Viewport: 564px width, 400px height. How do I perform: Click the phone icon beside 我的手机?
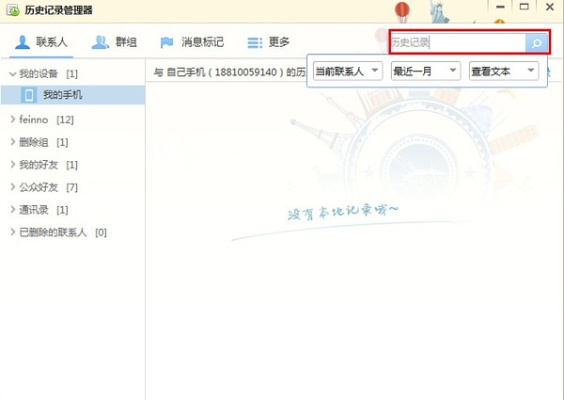tap(29, 95)
